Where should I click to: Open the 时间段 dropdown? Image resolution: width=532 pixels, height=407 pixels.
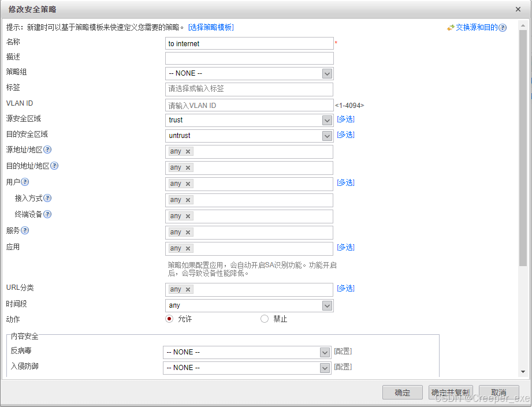(x=327, y=306)
